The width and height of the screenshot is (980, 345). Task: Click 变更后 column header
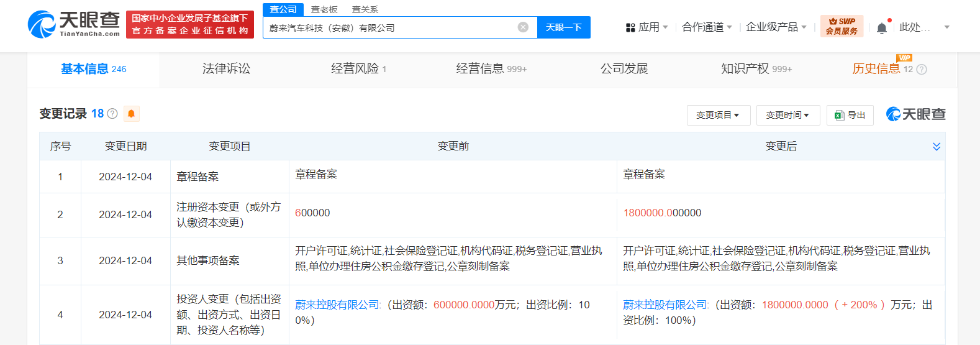tap(781, 146)
